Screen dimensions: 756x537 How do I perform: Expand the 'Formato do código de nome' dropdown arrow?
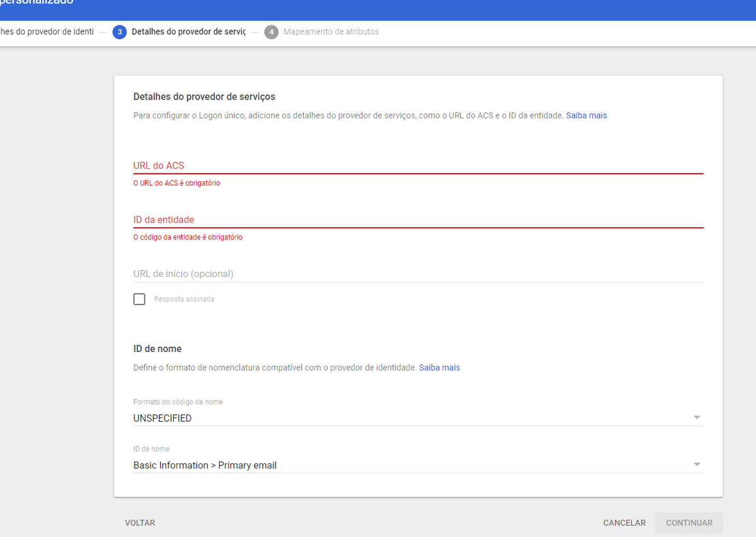coord(696,418)
